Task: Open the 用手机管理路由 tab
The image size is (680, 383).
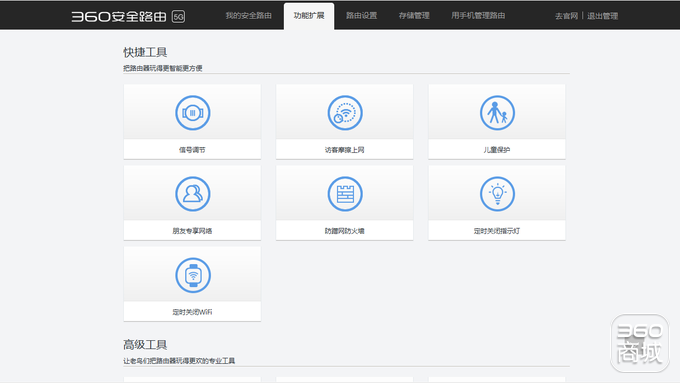Action: [478, 16]
